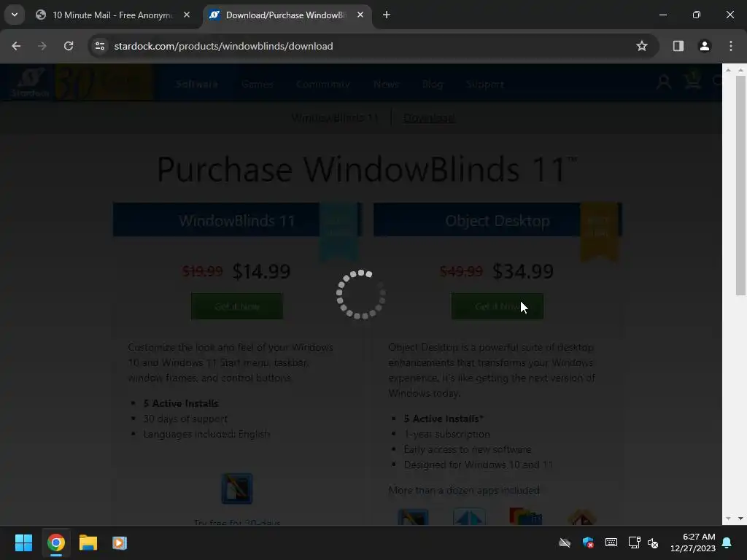Click the Chrome taskbar icon
Image resolution: width=747 pixels, height=560 pixels.
click(x=55, y=542)
